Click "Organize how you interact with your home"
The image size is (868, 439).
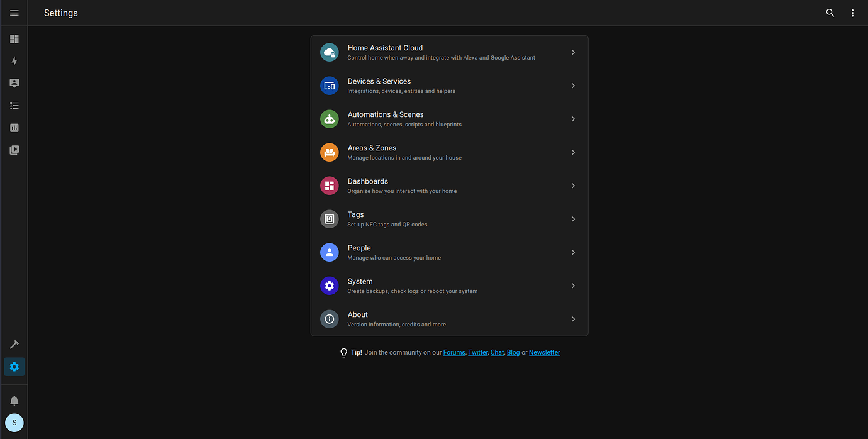pos(402,191)
